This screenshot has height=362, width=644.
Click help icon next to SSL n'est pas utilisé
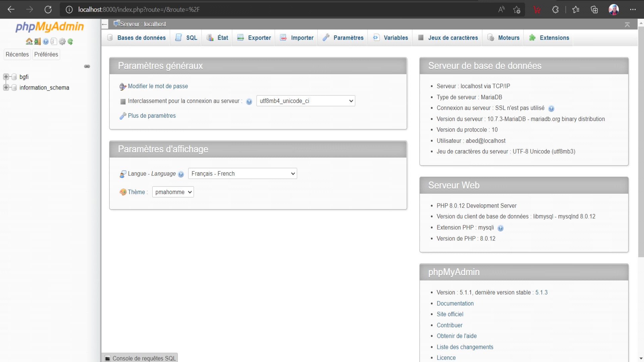point(551,109)
